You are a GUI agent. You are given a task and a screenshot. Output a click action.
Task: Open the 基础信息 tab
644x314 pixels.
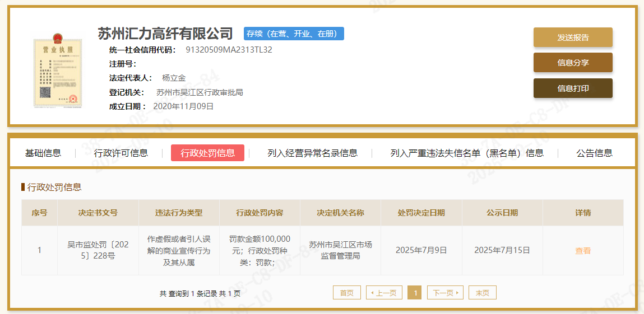pyautogui.click(x=43, y=153)
